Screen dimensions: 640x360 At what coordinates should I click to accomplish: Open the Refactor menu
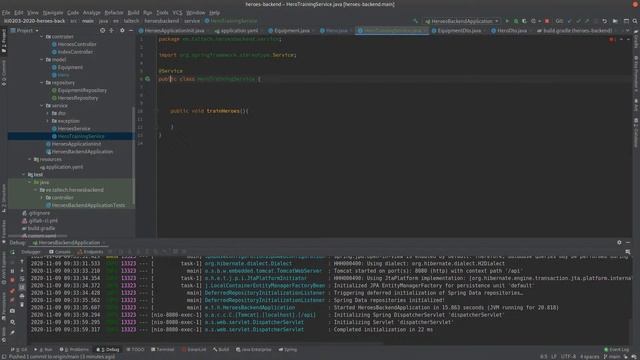tap(114, 13)
